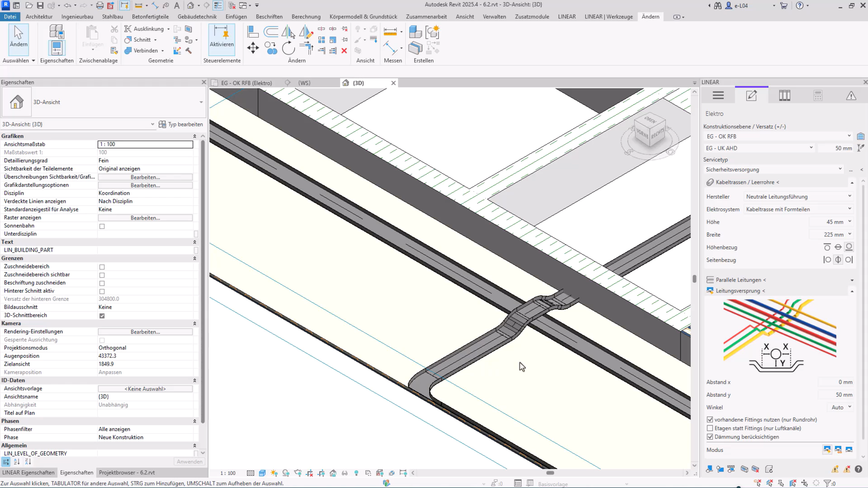Click the red Delete X icon
The width and height of the screenshot is (868, 488).
tap(344, 51)
